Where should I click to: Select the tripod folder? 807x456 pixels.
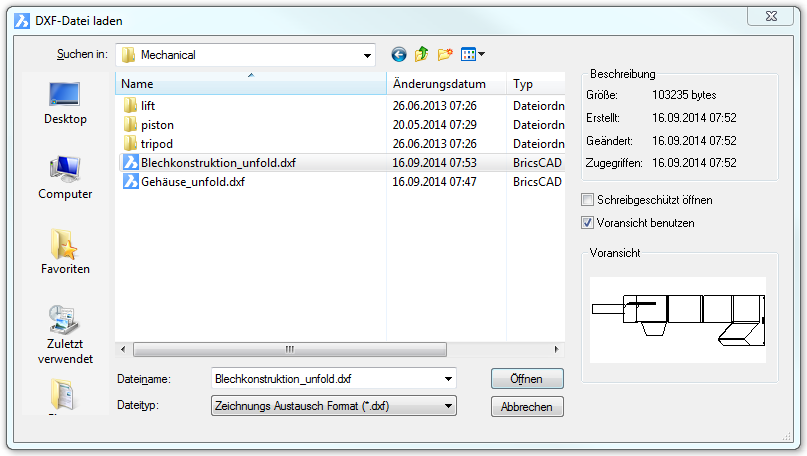tap(156, 143)
